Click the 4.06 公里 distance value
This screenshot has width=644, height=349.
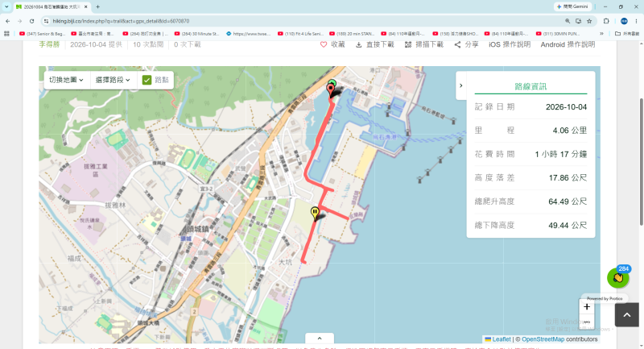pos(570,131)
